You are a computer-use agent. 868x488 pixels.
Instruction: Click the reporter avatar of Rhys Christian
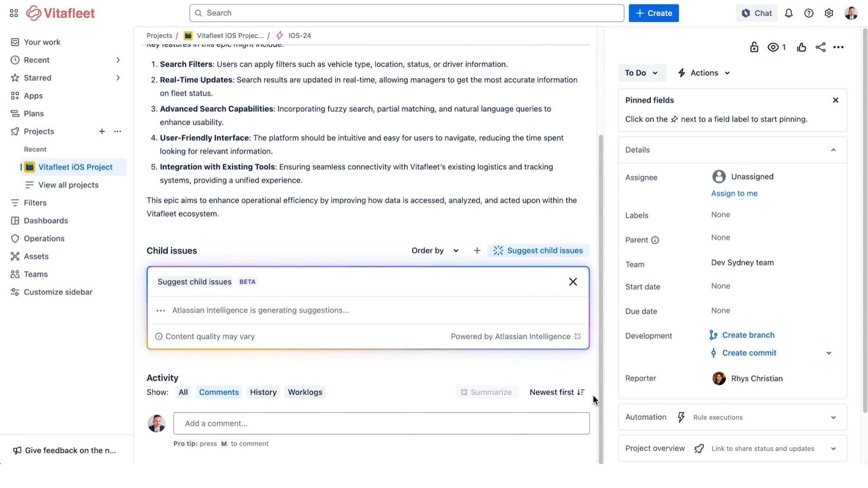pyautogui.click(x=719, y=378)
